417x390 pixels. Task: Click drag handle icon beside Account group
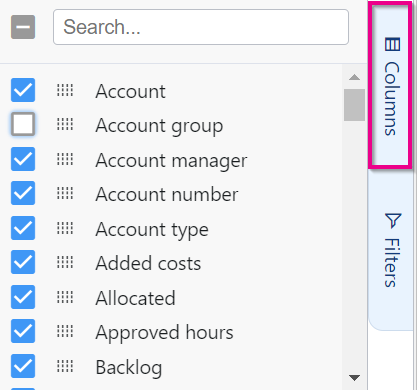[65, 124]
